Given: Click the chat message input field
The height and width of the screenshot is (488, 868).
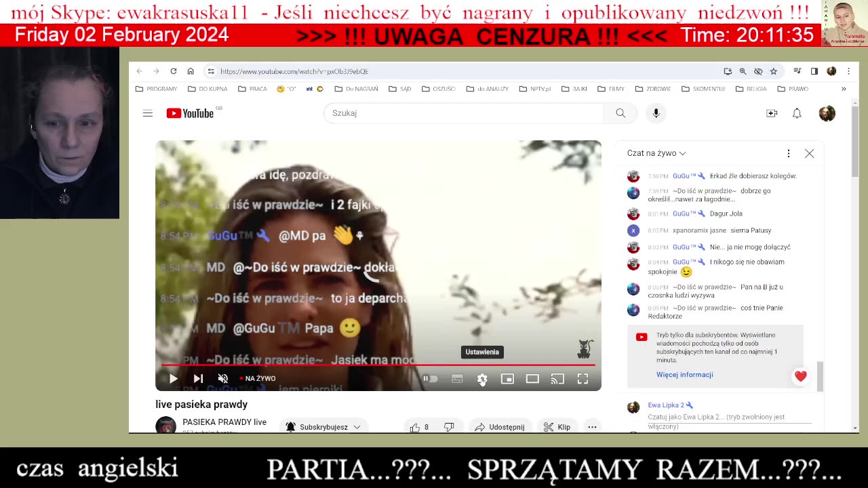Looking at the screenshot, I should (x=729, y=420).
